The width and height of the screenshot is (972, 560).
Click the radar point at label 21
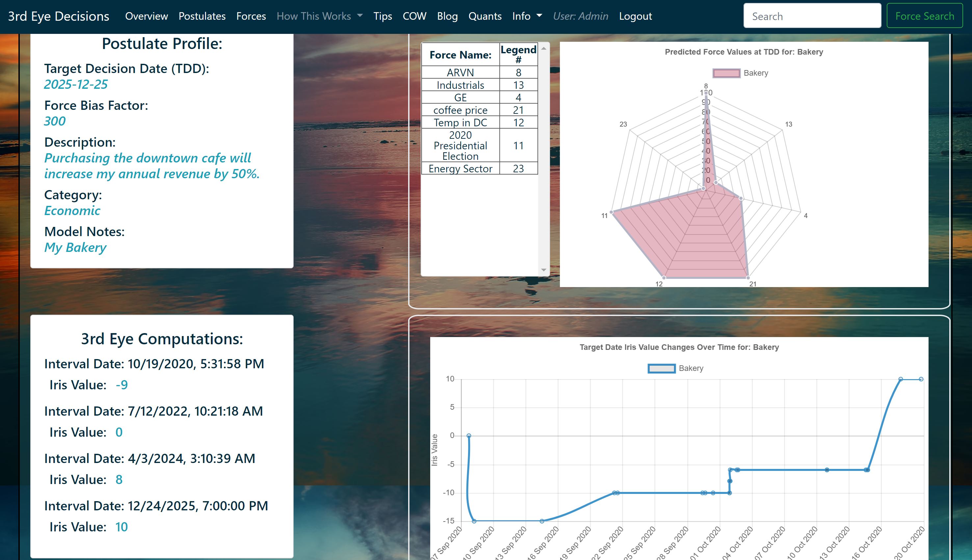click(x=748, y=277)
